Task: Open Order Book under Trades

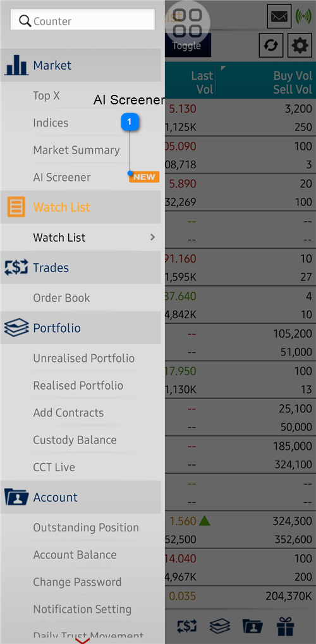Action: pos(61,298)
